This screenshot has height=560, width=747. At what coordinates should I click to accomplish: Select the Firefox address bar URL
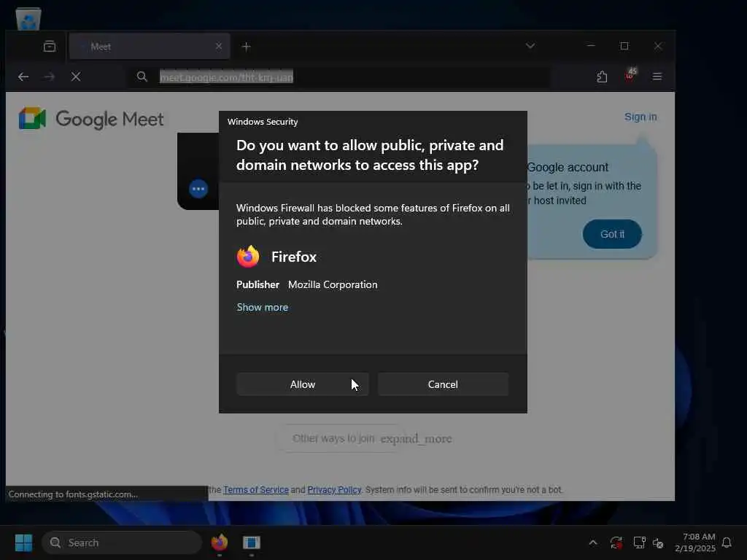pos(226,77)
